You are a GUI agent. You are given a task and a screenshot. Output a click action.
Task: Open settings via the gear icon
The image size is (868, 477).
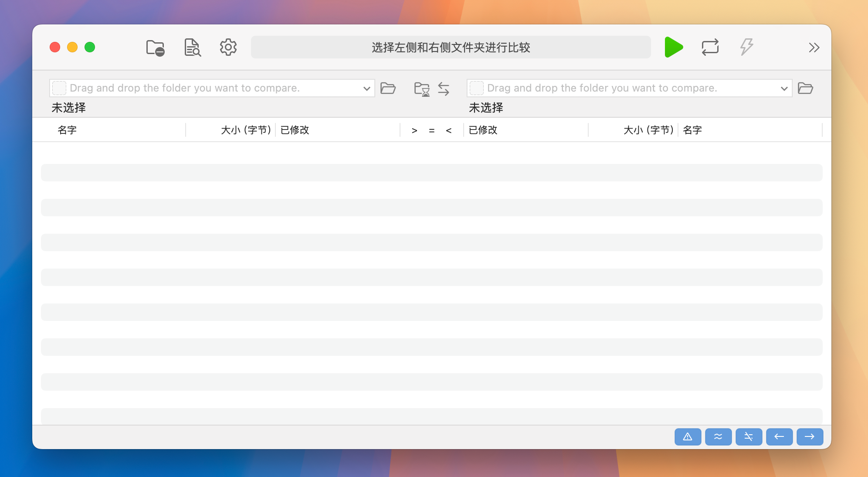(228, 47)
